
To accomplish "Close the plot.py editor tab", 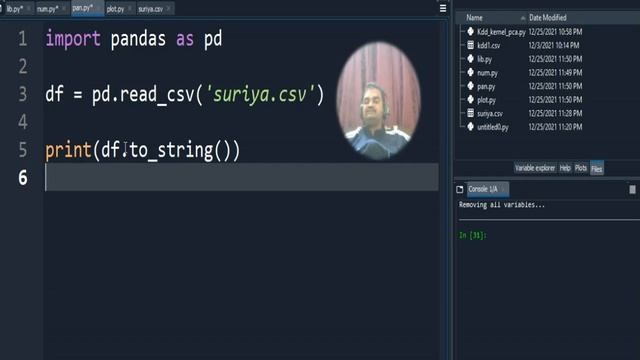I will tap(130, 9).
